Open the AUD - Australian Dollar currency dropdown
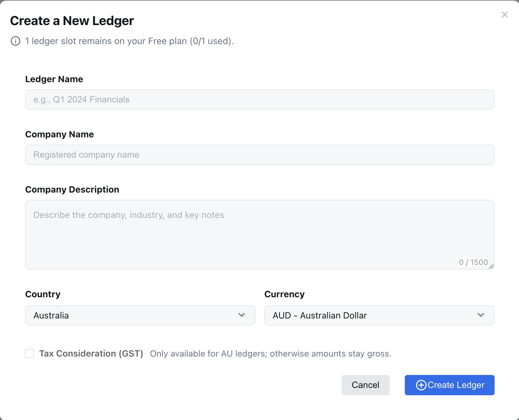Screen dimensions: 519x420 379,315
